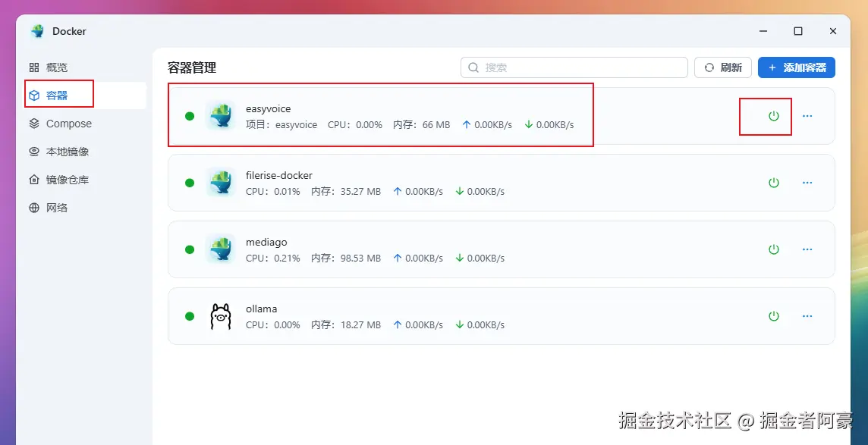Click the Docker app logo in title bar
Image resolution: width=868 pixels, height=445 pixels.
[38, 32]
